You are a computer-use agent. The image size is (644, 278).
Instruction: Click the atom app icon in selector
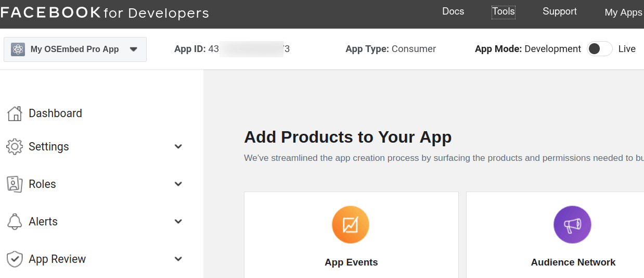[18, 49]
